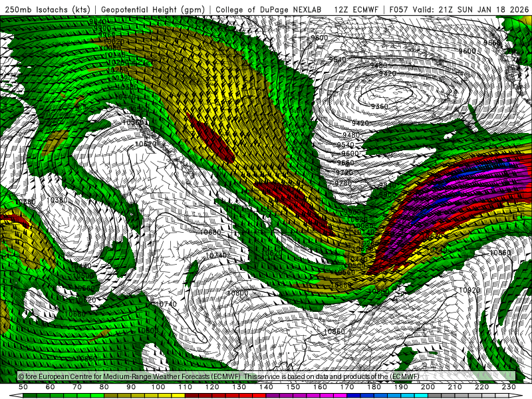
Task: Click the 170 value on the color scale
Action: 346,386
